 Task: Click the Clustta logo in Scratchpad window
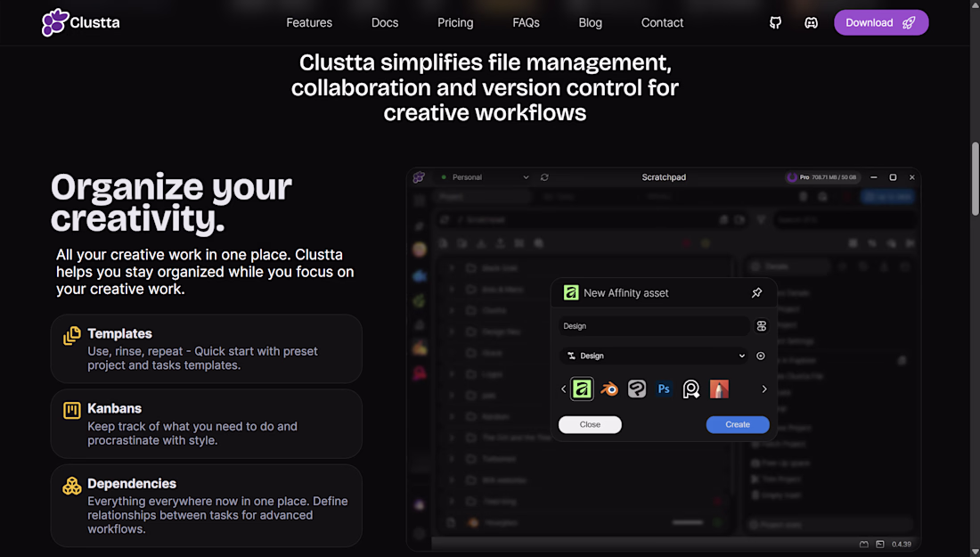coord(419,177)
